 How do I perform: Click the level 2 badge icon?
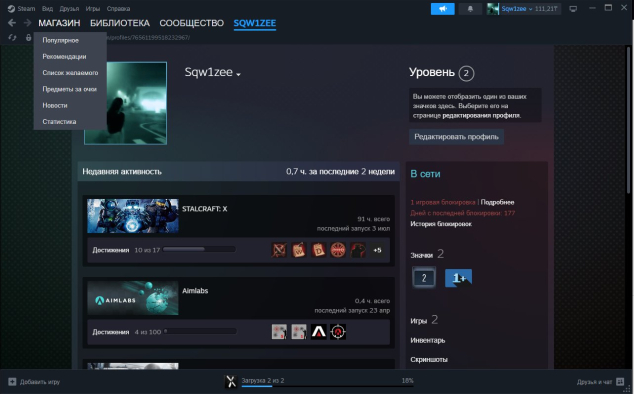[x=424, y=277]
